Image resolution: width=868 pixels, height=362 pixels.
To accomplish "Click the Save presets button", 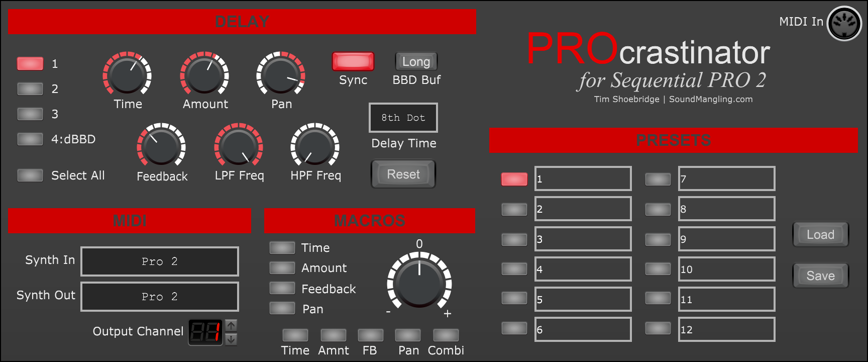I will click(821, 276).
